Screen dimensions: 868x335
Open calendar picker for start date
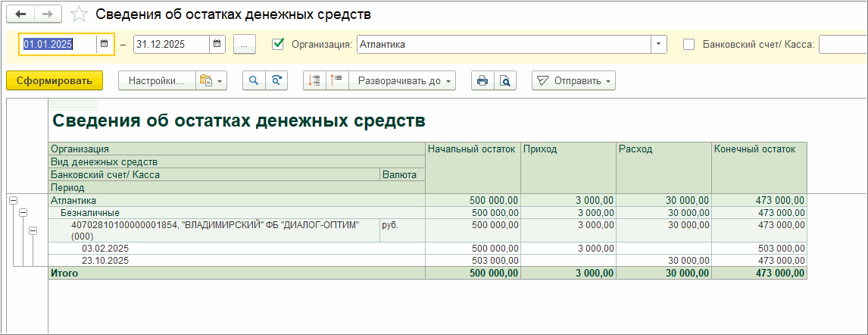click(104, 45)
